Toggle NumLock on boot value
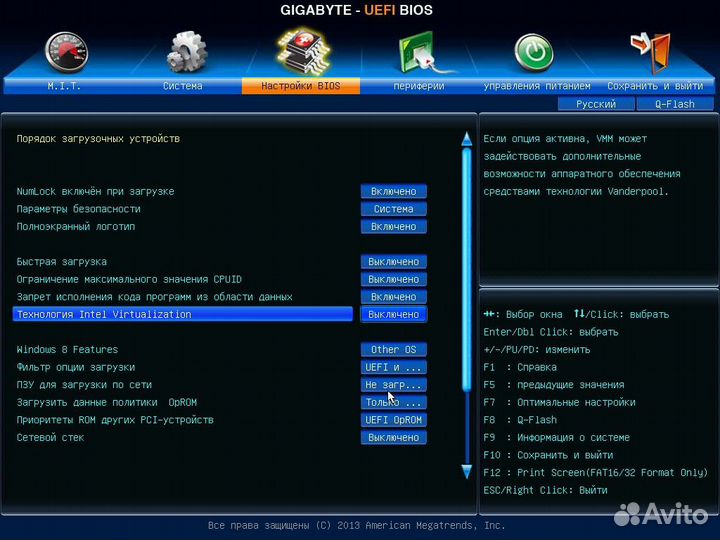This screenshot has height=540, width=720. [x=393, y=191]
